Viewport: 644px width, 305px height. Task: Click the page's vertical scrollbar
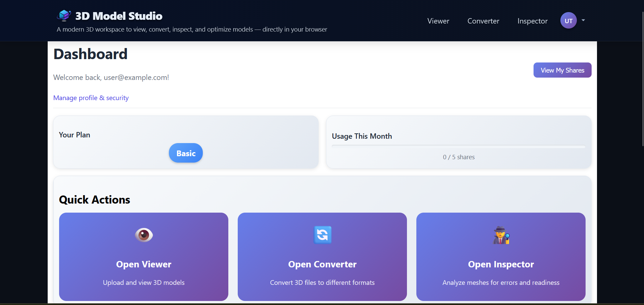click(x=643, y=79)
